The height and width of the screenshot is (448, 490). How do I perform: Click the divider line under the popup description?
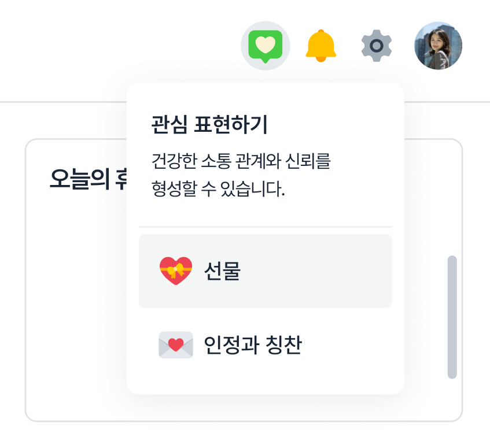(265, 227)
